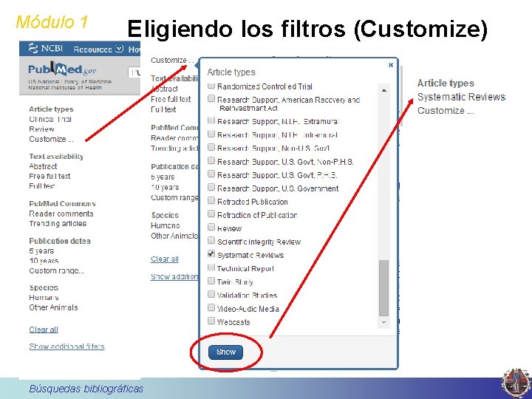The width and height of the screenshot is (532, 399).
Task: Click Customize ... next to popup arrow
Action: click(172, 60)
